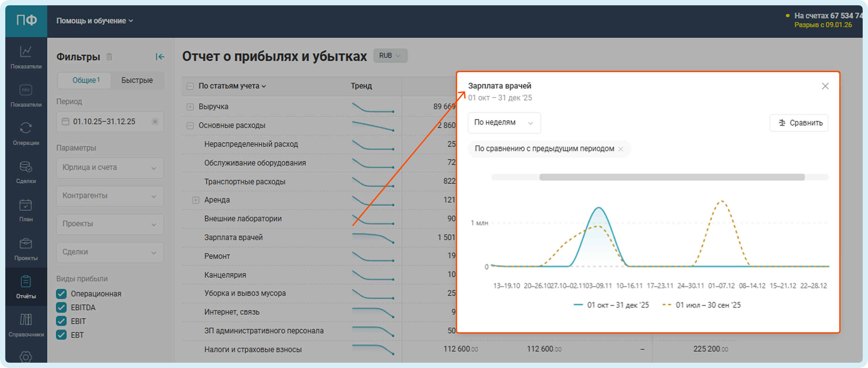
Task: Expand the Аренда row
Action: (x=195, y=200)
